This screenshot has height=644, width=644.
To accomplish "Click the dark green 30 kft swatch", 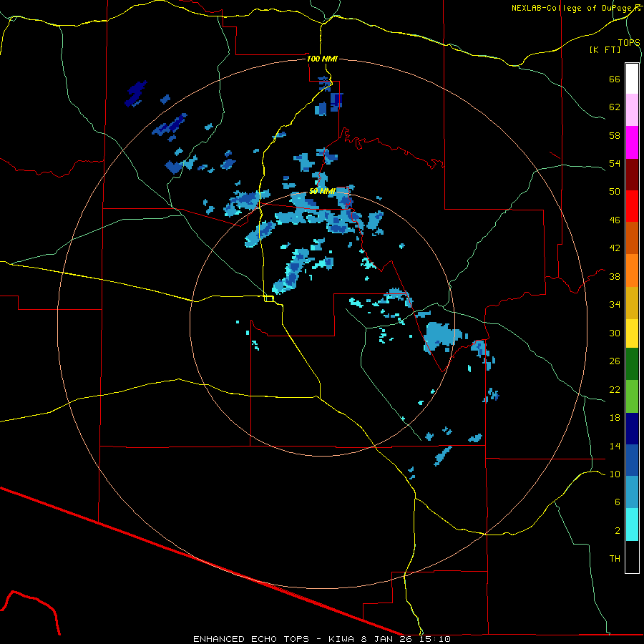I will pyautogui.click(x=632, y=364).
